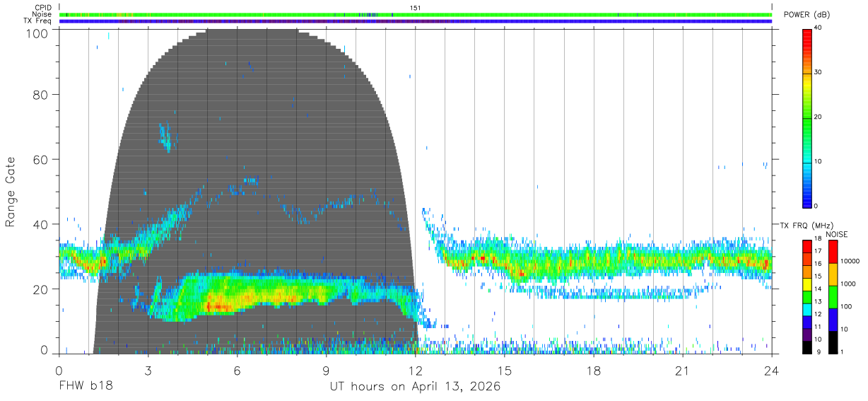Click the 6 tick on UT hours axis
868x401 pixels.
pos(237,371)
